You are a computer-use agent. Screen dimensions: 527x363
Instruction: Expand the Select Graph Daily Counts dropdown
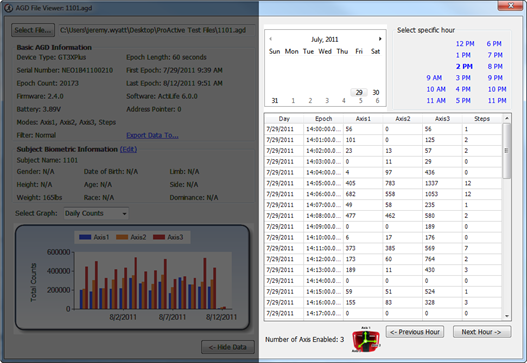point(96,213)
